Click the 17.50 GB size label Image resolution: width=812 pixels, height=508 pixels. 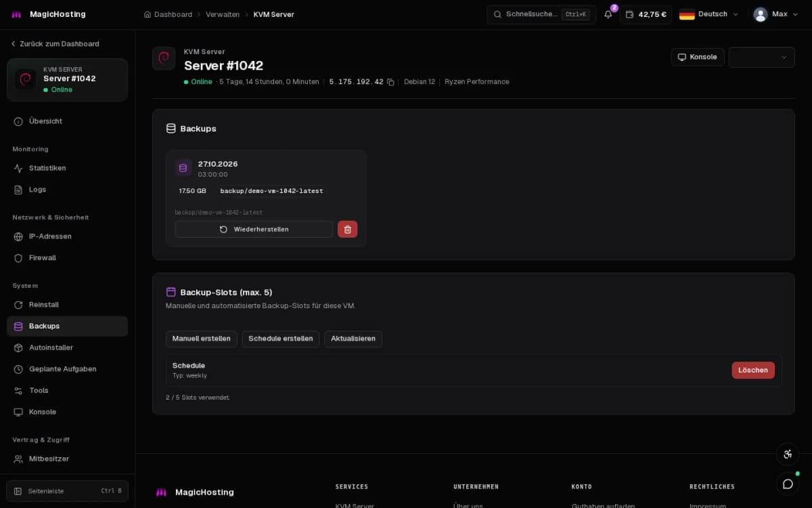[x=192, y=191]
